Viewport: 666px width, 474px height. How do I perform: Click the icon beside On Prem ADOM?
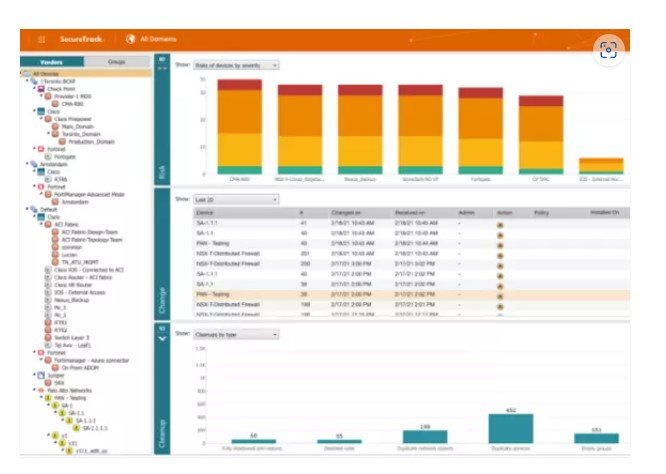(x=55, y=368)
